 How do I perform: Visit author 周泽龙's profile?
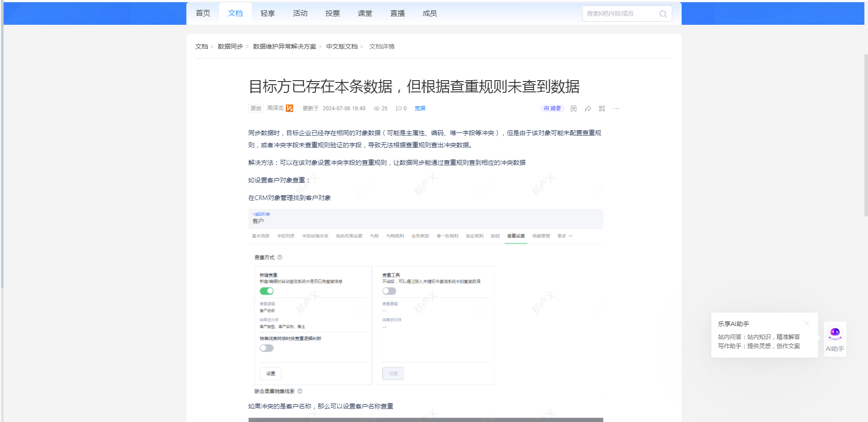tap(275, 108)
